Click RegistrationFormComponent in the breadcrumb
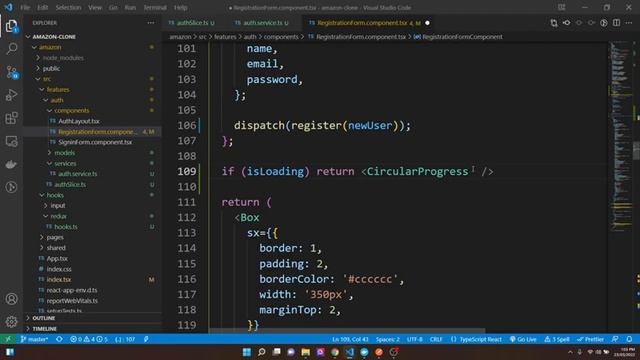Screen dimensions: 640x360 click(x=462, y=37)
